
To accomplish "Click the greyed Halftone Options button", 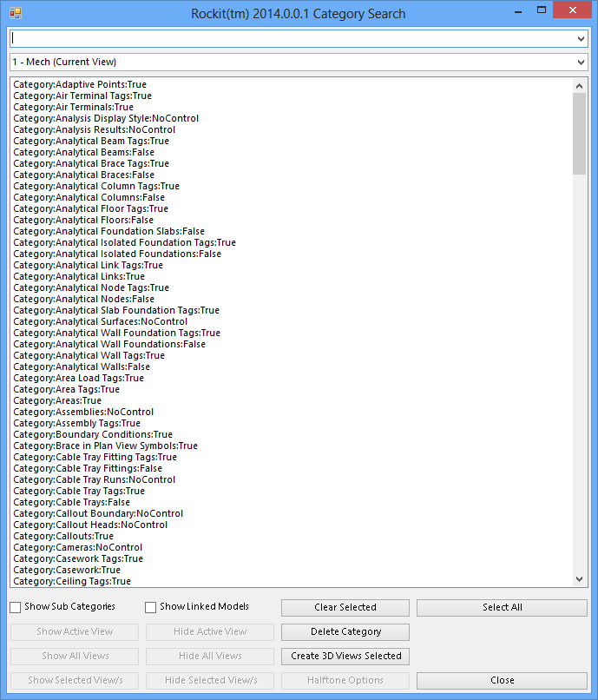I will tap(345, 680).
